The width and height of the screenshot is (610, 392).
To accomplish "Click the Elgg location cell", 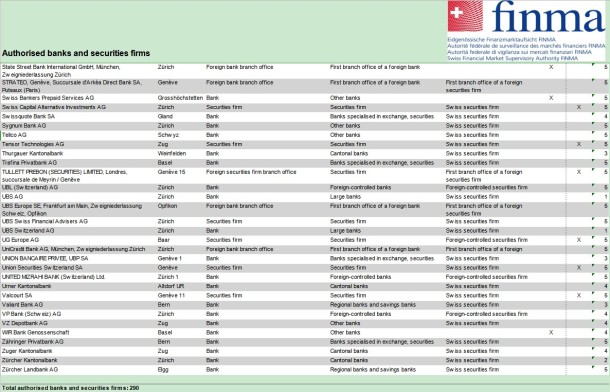I will [163, 370].
